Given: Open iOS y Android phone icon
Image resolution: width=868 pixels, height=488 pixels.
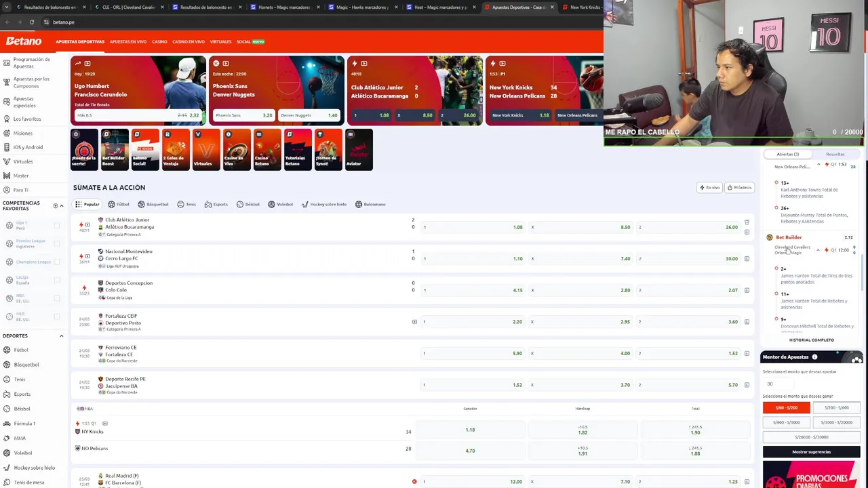Looking at the screenshot, I should pos(7,147).
